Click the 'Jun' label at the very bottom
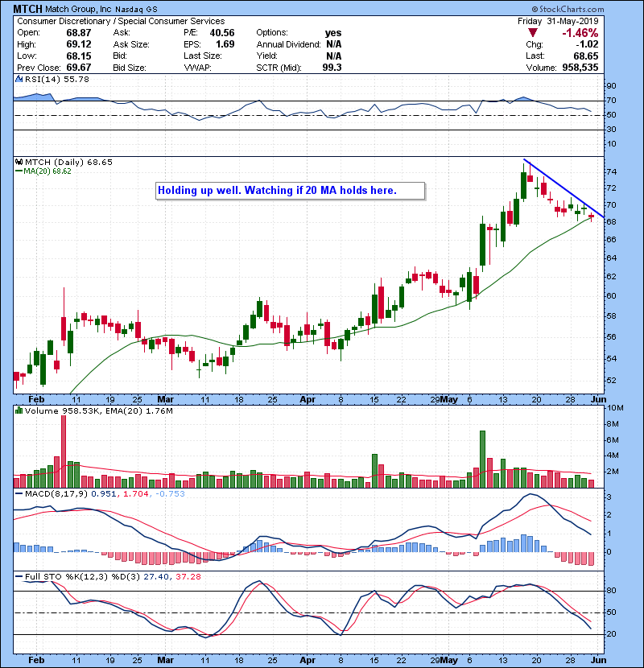The image size is (644, 668). click(x=598, y=660)
